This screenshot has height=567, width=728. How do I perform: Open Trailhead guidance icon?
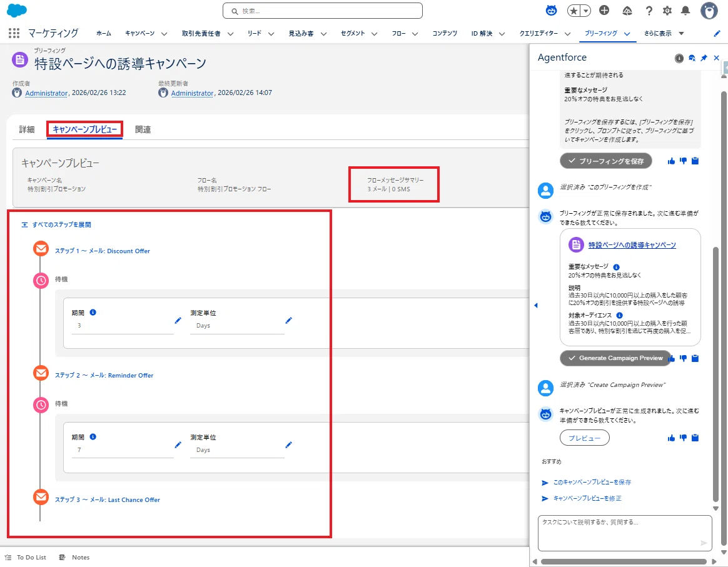pos(627,11)
